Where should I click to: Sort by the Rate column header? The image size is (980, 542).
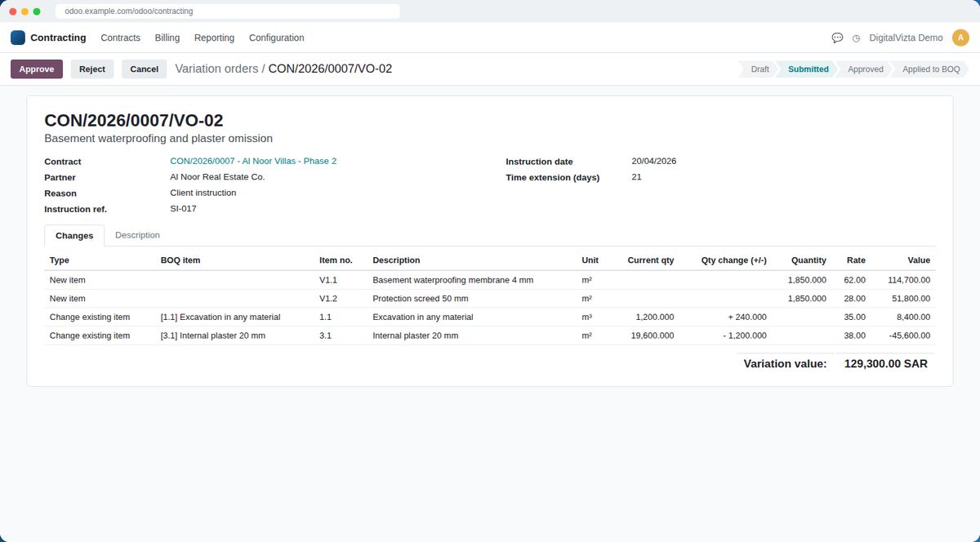pos(856,260)
